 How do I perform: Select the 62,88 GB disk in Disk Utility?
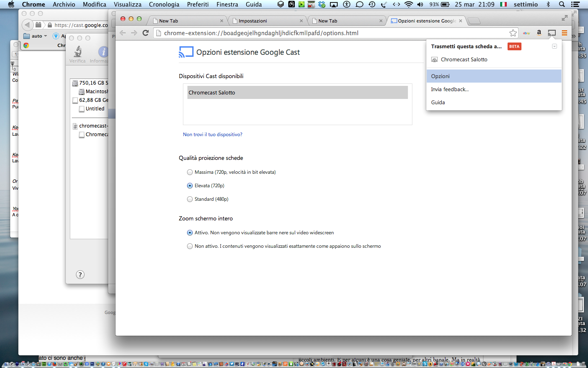[x=90, y=100]
